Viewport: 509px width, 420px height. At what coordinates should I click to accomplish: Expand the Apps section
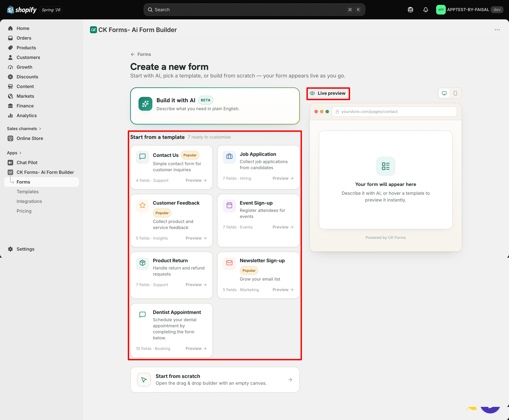(x=14, y=153)
